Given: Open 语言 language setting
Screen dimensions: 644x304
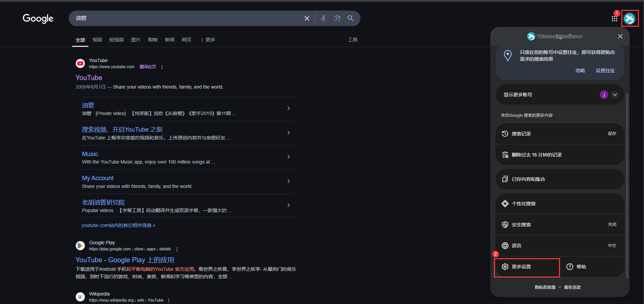Looking at the screenshot, I should pos(560,246).
